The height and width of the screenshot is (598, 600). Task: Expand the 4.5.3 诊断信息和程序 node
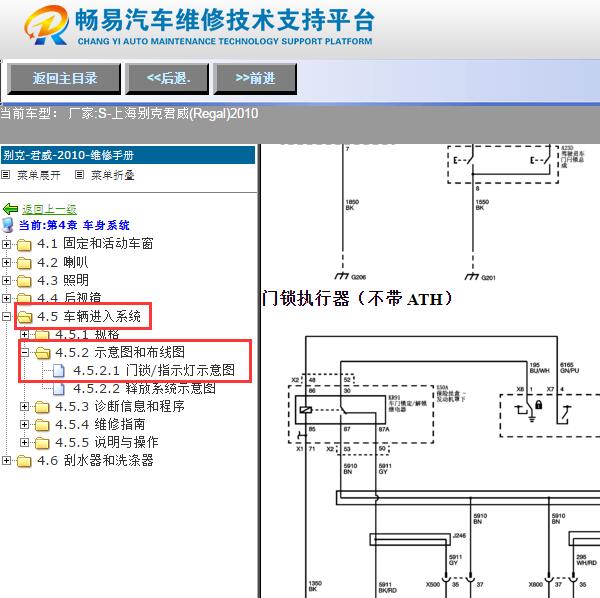24,406
